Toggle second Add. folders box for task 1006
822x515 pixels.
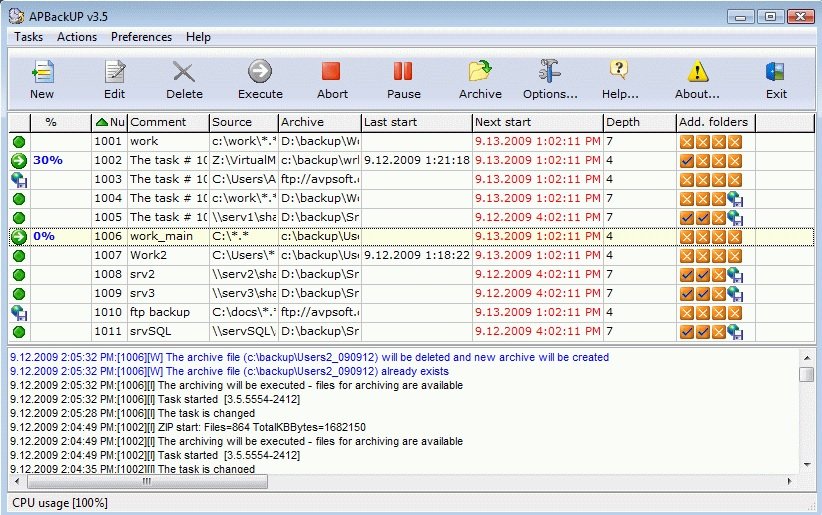pos(703,237)
